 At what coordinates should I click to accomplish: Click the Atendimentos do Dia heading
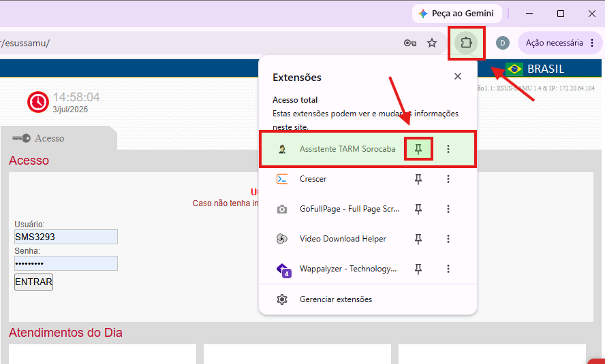coord(65,333)
